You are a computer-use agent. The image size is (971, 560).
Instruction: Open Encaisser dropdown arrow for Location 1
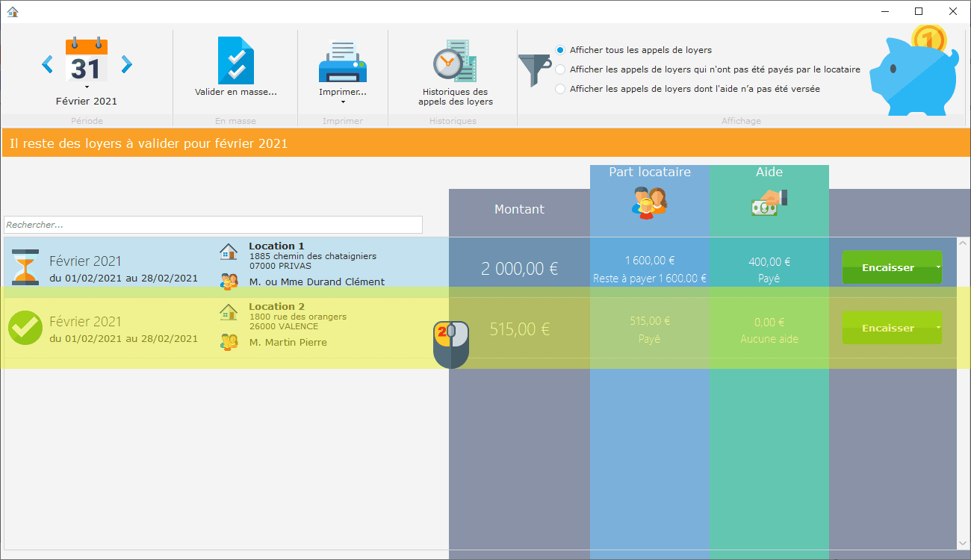[938, 267]
